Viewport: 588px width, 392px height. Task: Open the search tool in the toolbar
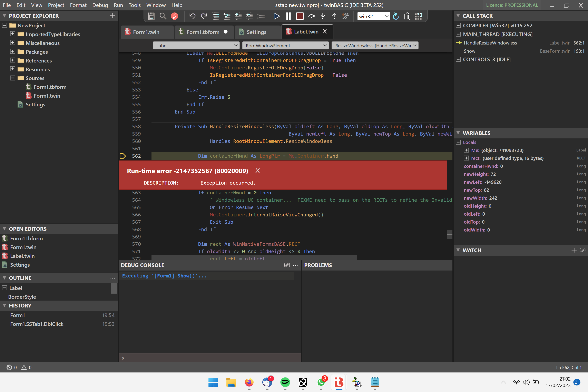pos(163,16)
